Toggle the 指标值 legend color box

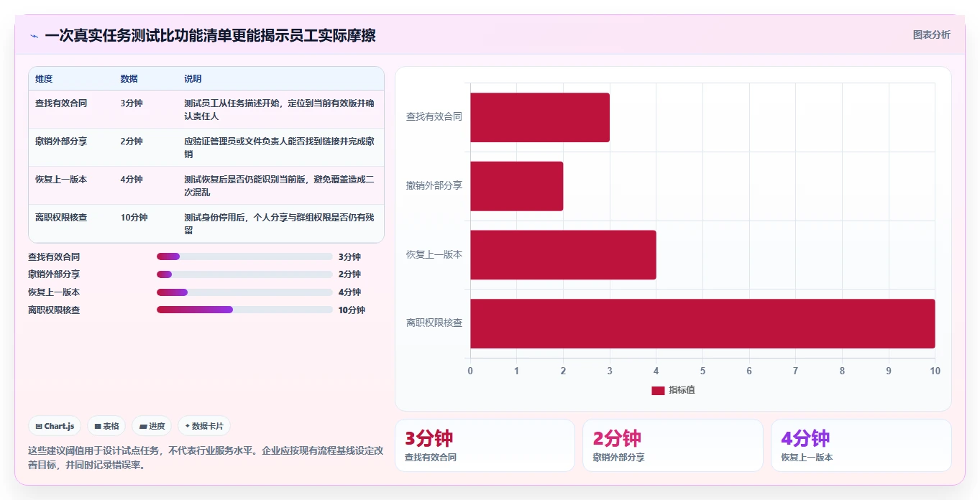pyautogui.click(x=658, y=390)
